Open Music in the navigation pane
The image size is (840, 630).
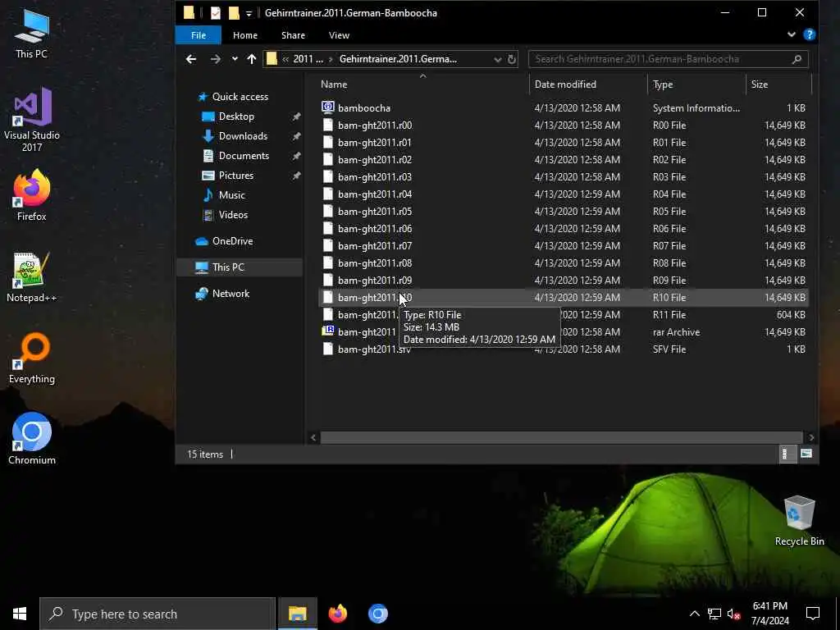[x=231, y=195]
